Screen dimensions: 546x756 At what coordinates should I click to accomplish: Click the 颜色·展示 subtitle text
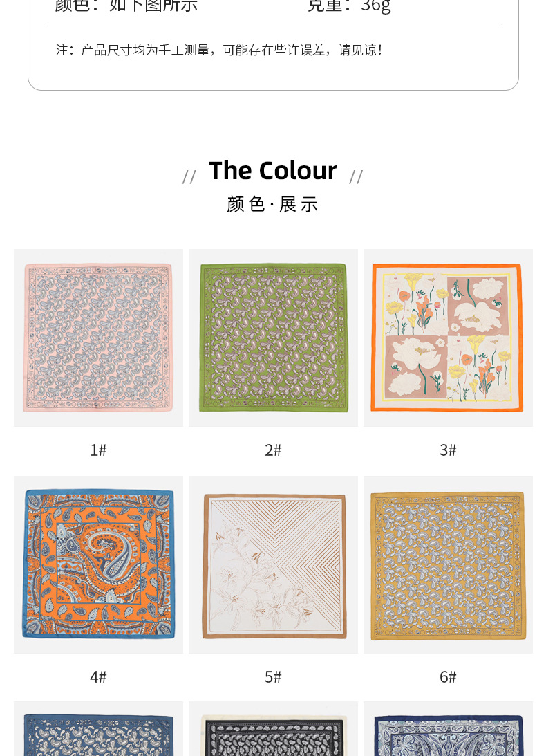(x=273, y=204)
